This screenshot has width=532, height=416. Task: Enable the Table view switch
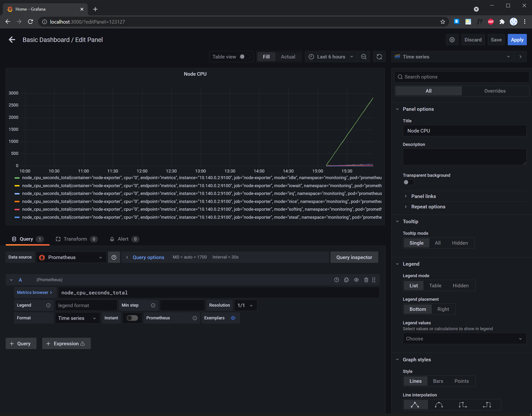tap(244, 57)
